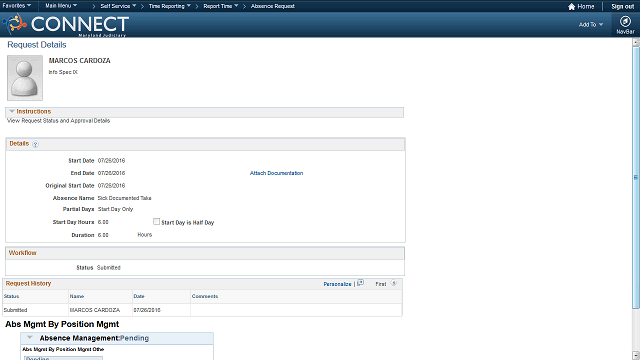Click the Request History view-all grid icon
Image resolution: width=640 pixels, height=360 pixels.
[360, 283]
